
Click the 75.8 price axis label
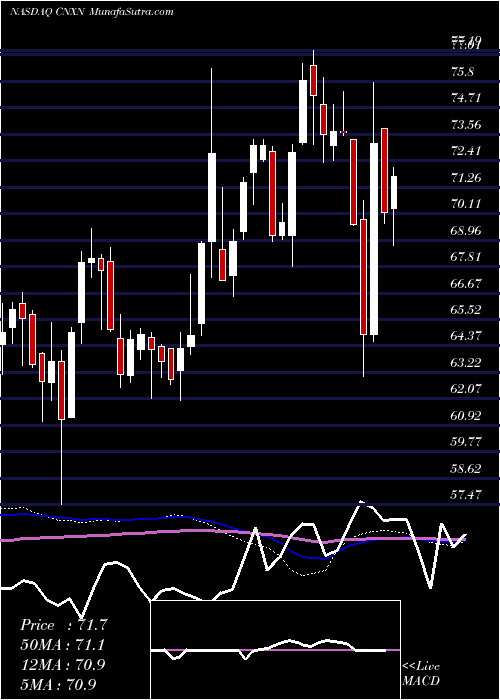462,72
